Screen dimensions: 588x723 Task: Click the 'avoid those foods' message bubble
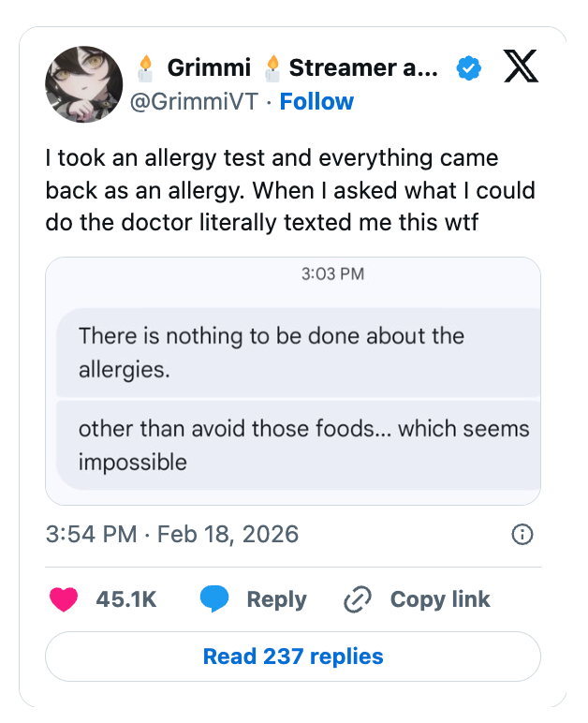tap(298, 445)
